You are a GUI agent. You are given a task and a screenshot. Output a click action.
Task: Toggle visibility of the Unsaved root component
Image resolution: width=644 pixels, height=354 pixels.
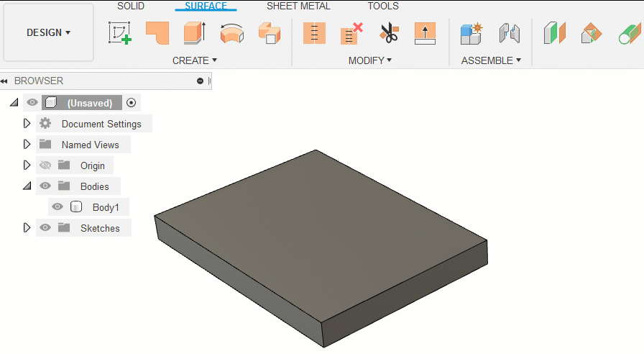point(32,102)
